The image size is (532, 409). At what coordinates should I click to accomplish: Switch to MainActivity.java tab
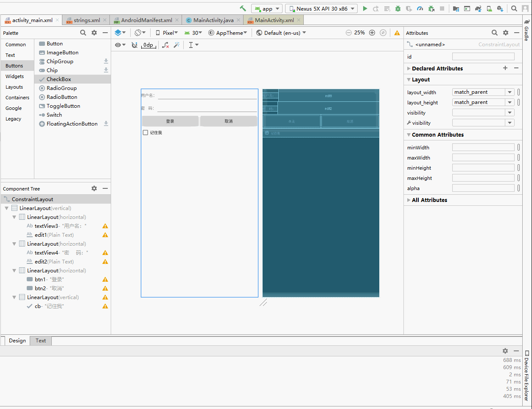(213, 20)
